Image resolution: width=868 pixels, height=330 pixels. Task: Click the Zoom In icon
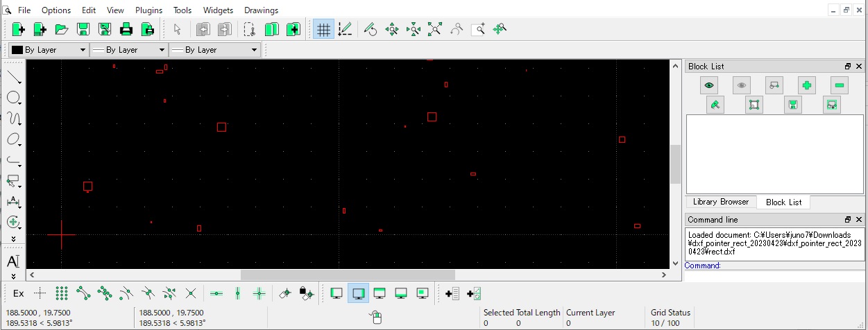392,29
